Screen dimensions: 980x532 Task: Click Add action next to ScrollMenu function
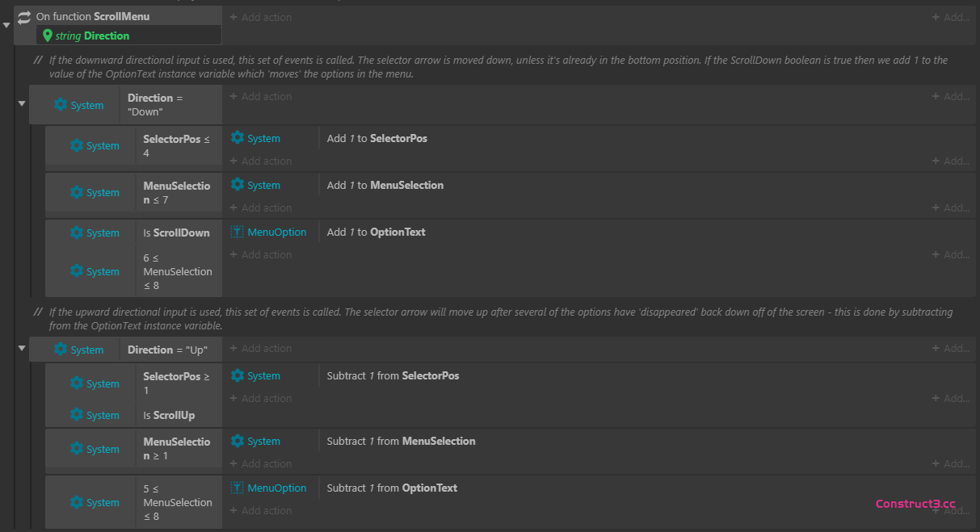coord(266,17)
